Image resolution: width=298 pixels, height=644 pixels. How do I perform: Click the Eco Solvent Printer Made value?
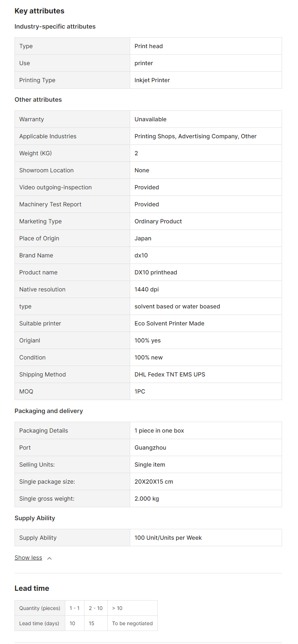pos(169,323)
